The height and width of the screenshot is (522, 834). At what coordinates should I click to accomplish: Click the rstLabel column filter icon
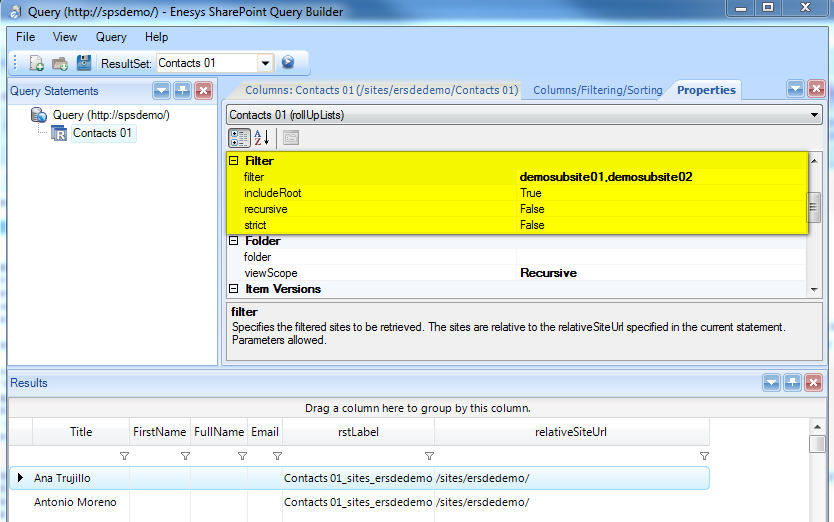[x=428, y=456]
